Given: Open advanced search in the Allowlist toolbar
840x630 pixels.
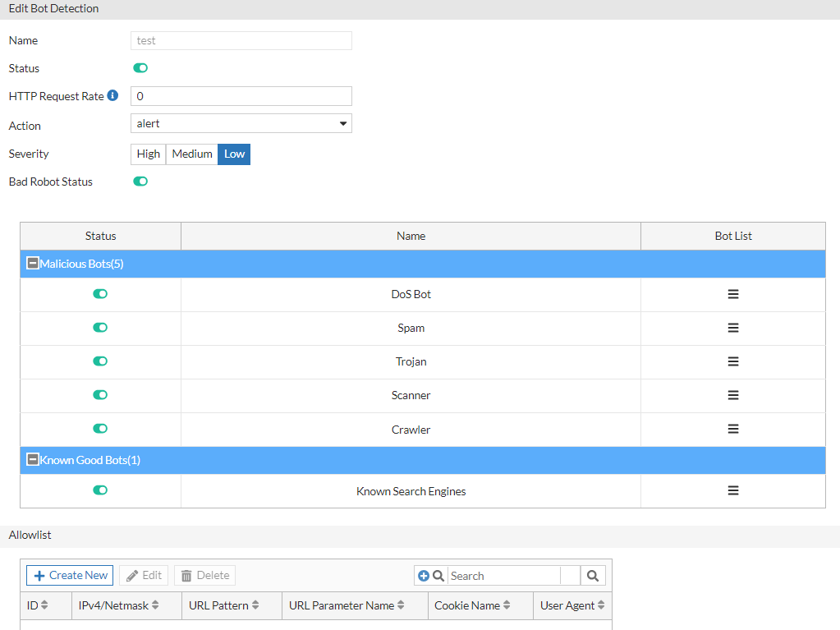Looking at the screenshot, I should click(424, 575).
